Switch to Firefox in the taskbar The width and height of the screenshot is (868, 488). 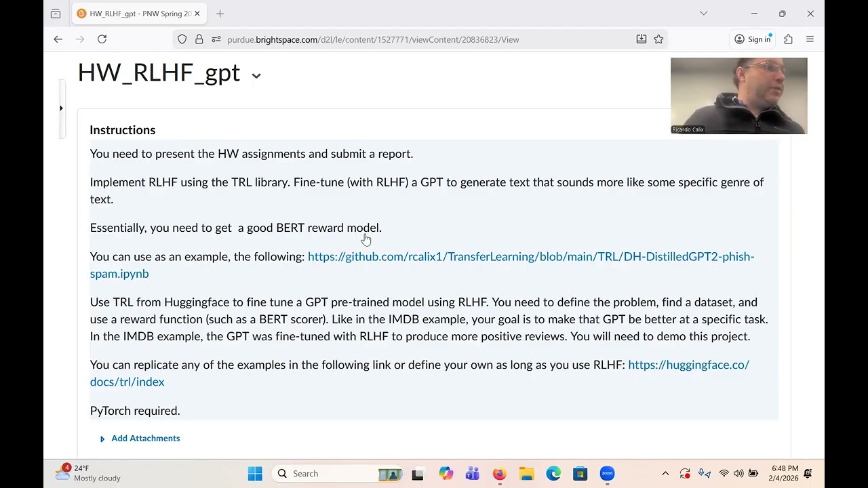click(499, 474)
